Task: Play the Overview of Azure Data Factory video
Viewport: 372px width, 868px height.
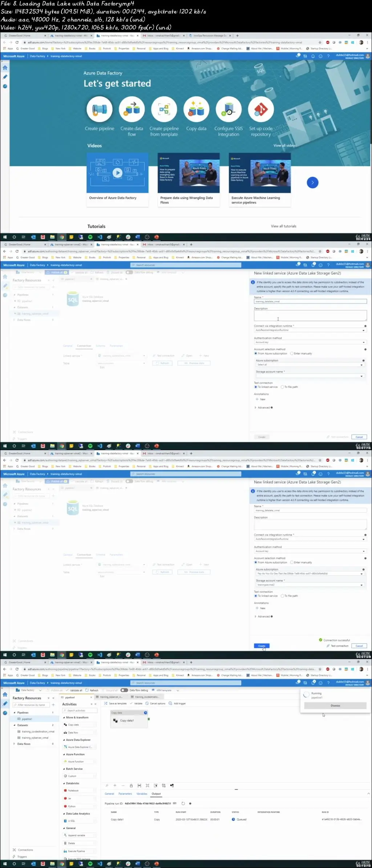Action: [x=117, y=173]
